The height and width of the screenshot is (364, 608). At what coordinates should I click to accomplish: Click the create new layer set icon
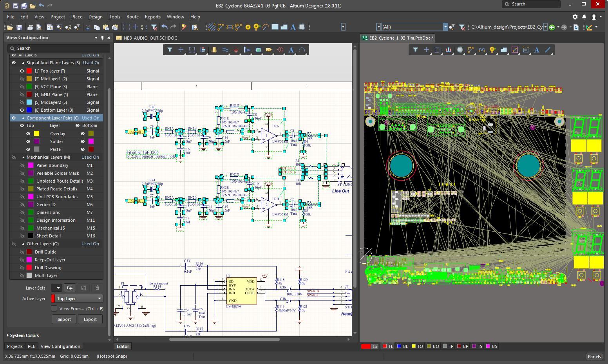(x=70, y=288)
